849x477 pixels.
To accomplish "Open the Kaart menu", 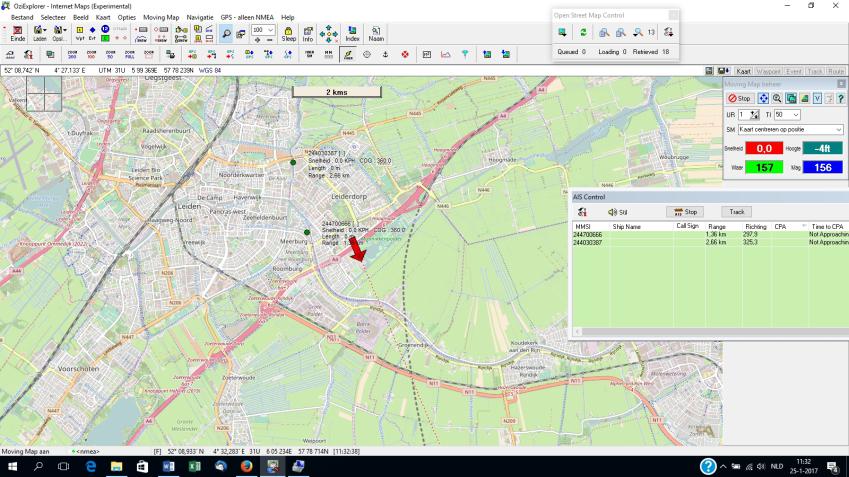I will point(103,17).
